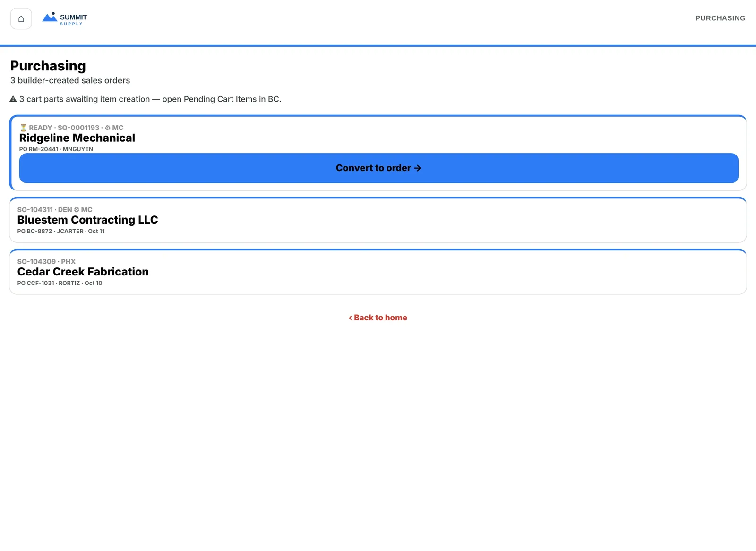This screenshot has width=756, height=551.
Task: Click the gear icon beside SQ-0001193
Action: 108,128
